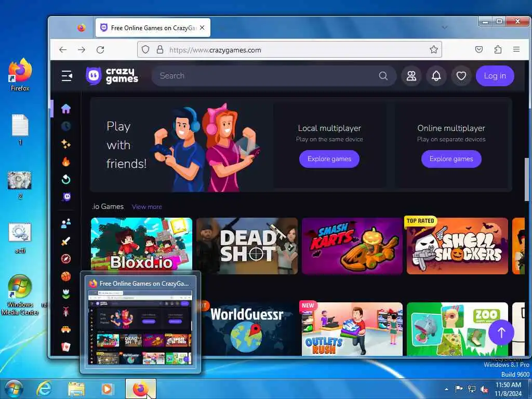Open the List all tabs dropdown
The image size is (532, 399).
pos(445,28)
